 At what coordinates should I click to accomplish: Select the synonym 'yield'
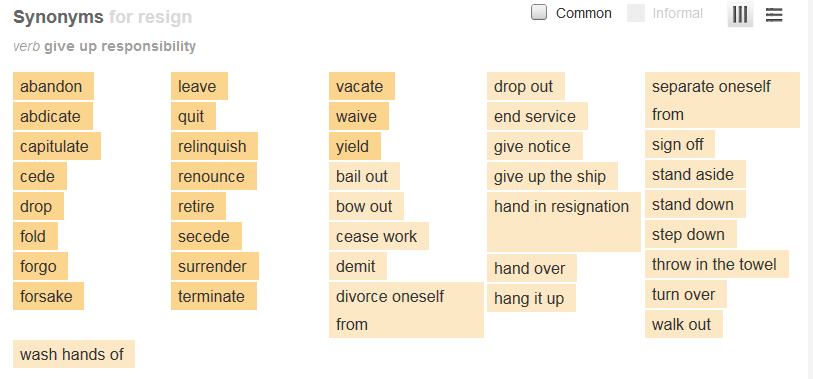tap(355, 146)
